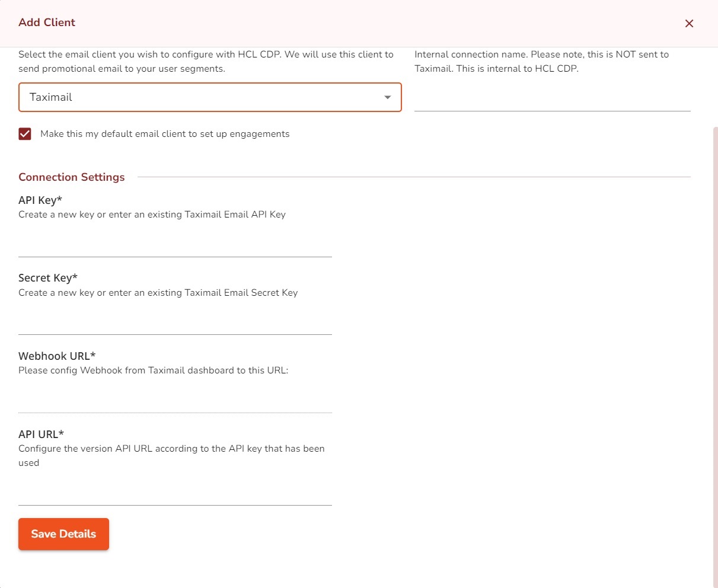Click the vertical scrollbar of the dialog

pos(715,356)
